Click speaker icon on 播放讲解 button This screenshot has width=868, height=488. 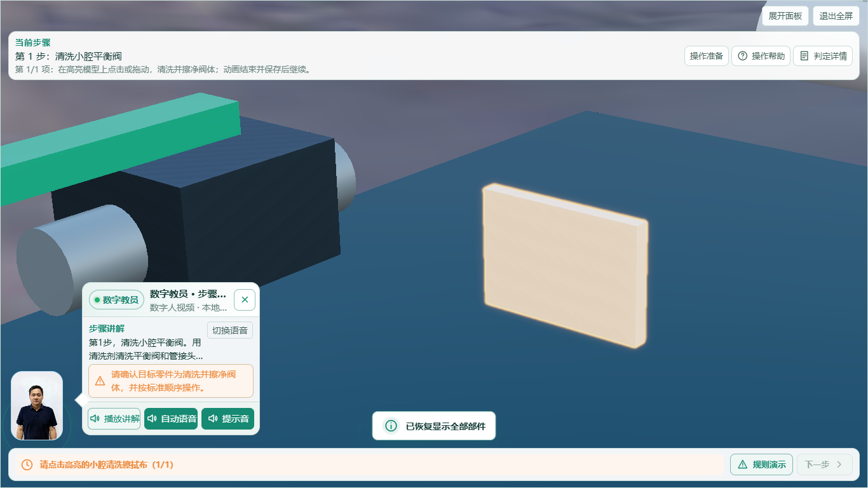[x=95, y=419]
